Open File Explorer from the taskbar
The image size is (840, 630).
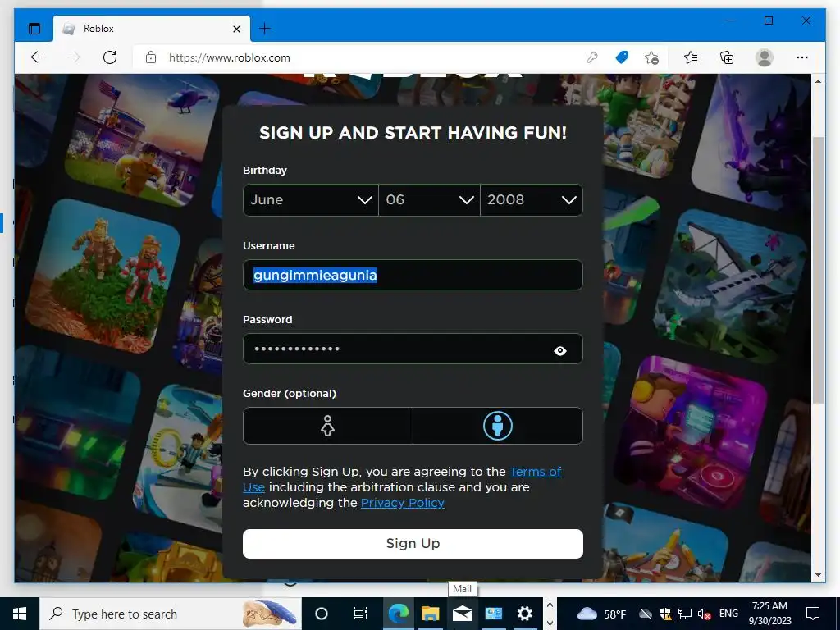430,614
